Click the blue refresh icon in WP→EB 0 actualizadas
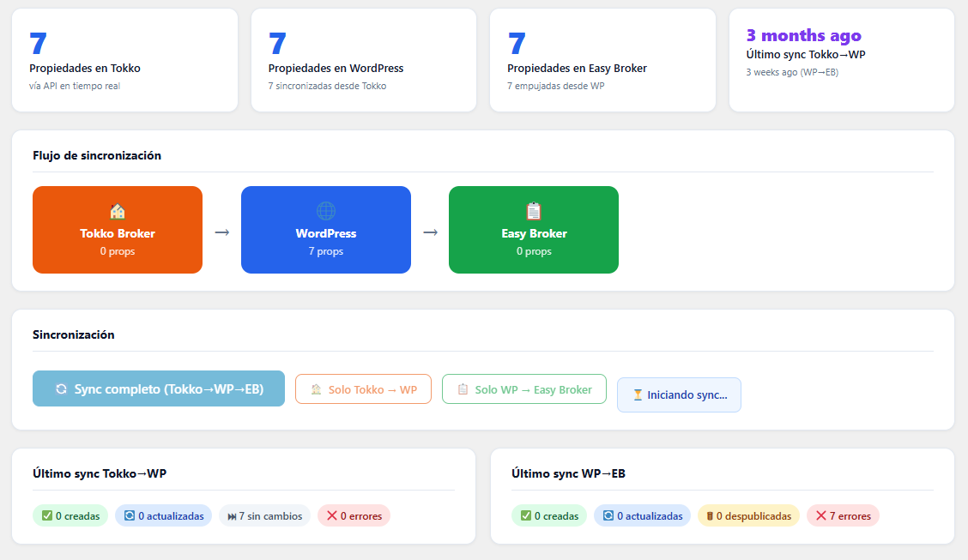Image resolution: width=968 pixels, height=560 pixels. pyautogui.click(x=608, y=515)
